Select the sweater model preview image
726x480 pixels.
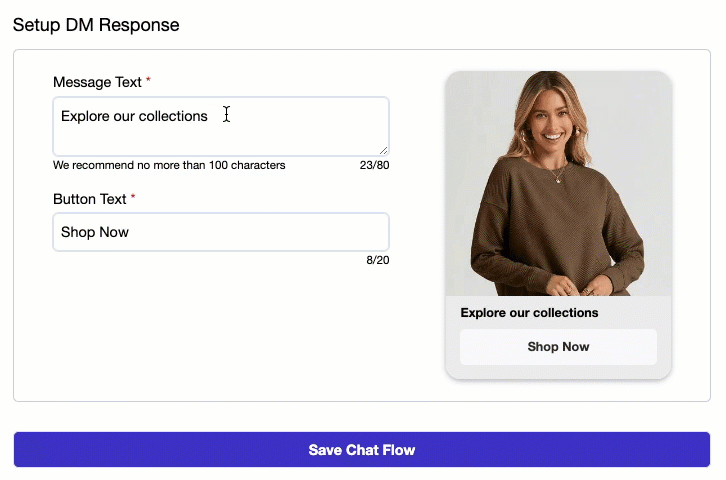[558, 183]
